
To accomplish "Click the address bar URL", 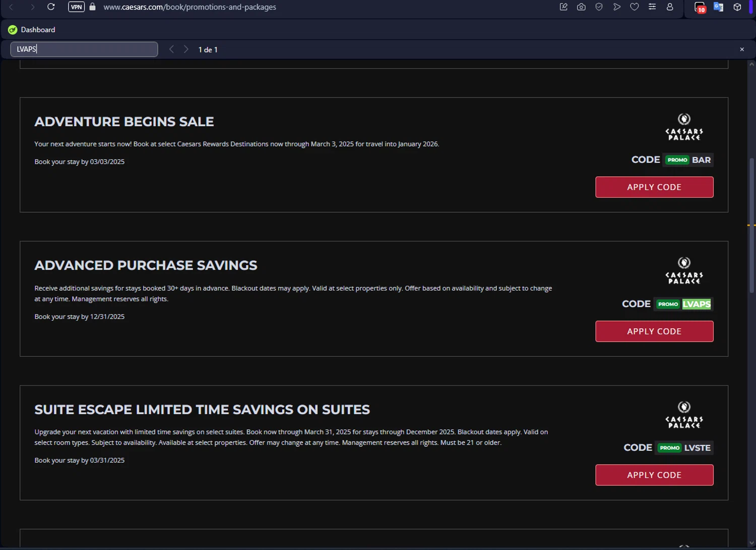I will (x=190, y=7).
